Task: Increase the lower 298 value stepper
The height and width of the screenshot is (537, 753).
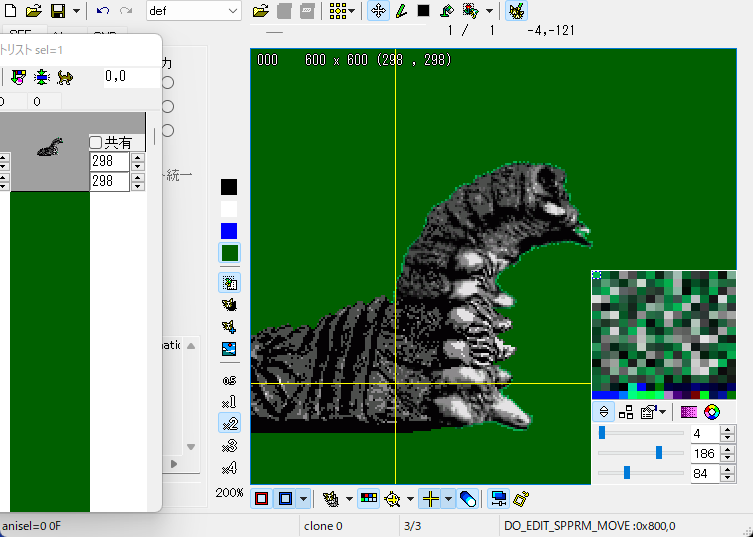Action: 138,177
